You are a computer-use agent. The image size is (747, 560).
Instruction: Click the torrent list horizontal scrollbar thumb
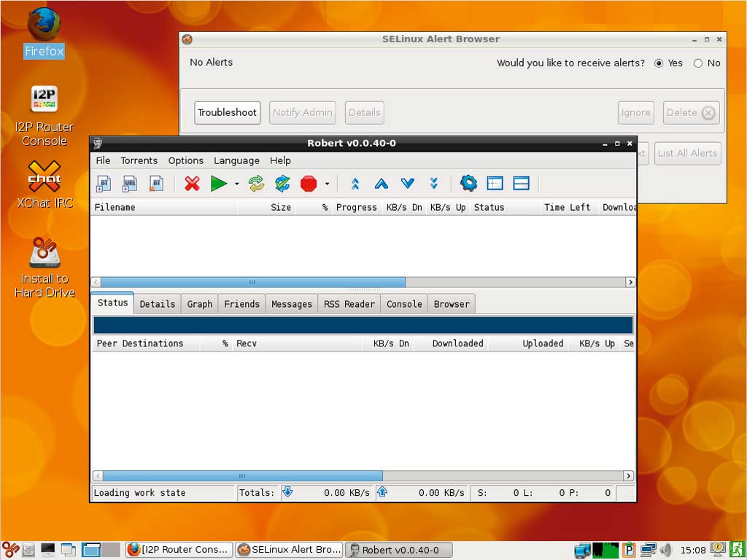(253, 282)
